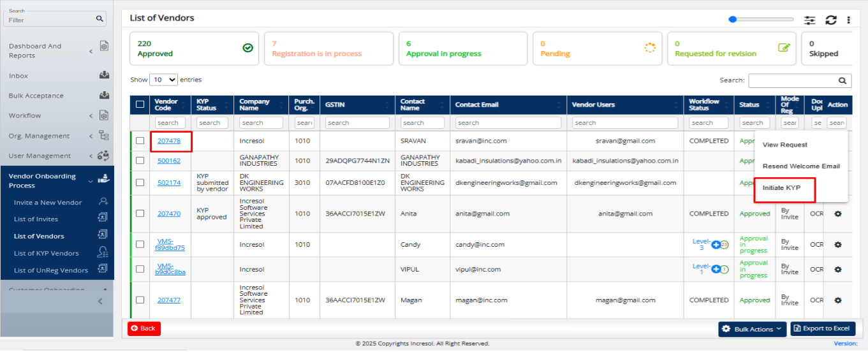
Task: Open vendor code link 207478
Action: coord(169,141)
